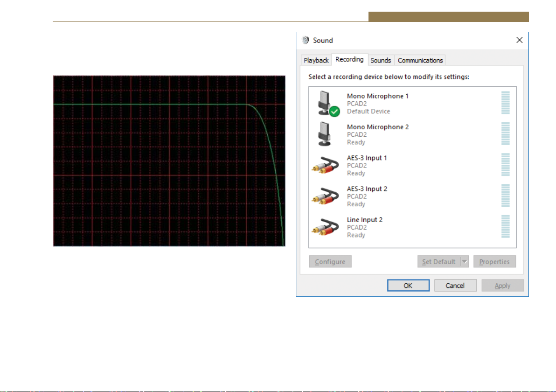Click the Configure button

pyautogui.click(x=330, y=261)
